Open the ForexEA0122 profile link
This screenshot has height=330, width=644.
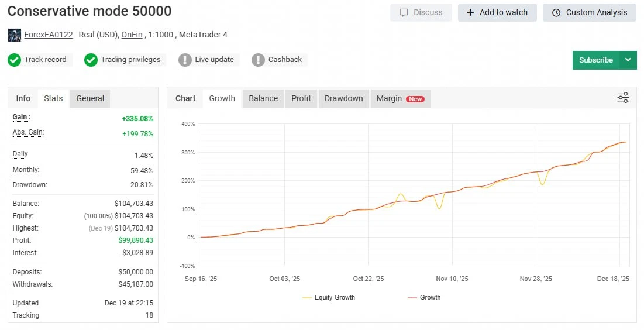point(49,35)
